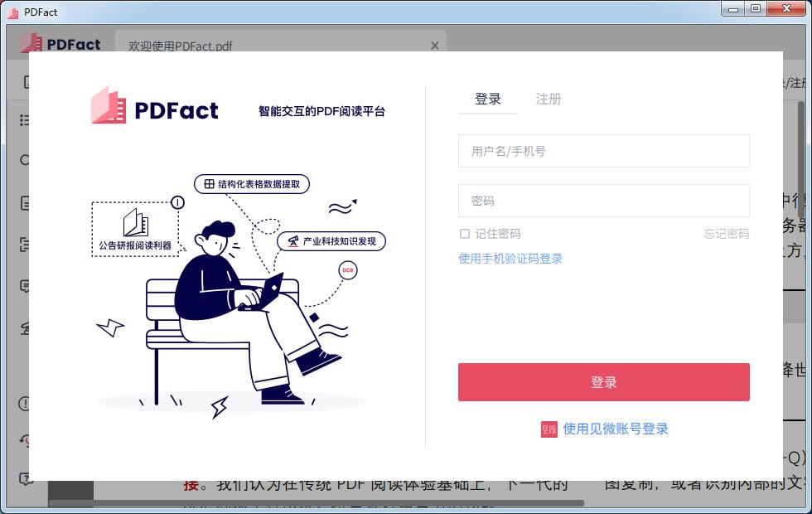
Task: Open the search sidebar icon
Action: [x=24, y=160]
